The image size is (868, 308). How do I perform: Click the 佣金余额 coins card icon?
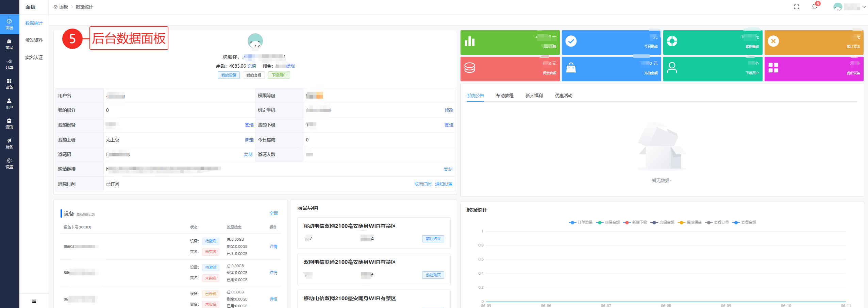point(470,68)
